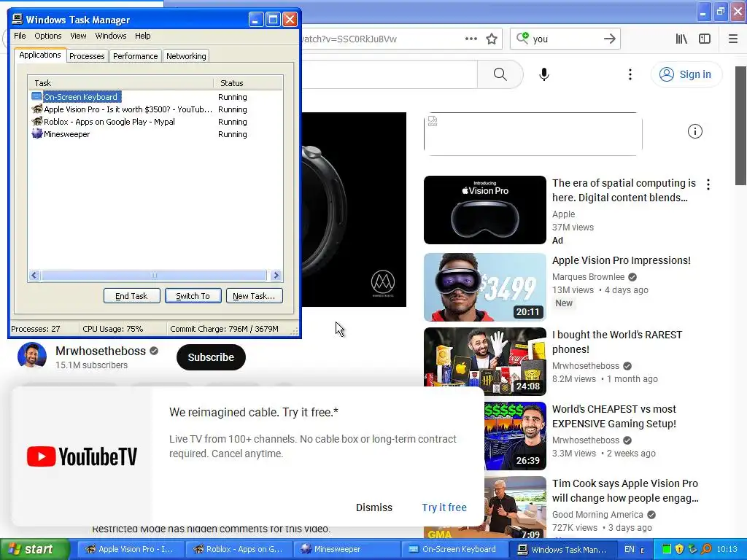Click Try it free in the promo
Image resolution: width=747 pixels, height=560 pixels.
pyautogui.click(x=444, y=507)
